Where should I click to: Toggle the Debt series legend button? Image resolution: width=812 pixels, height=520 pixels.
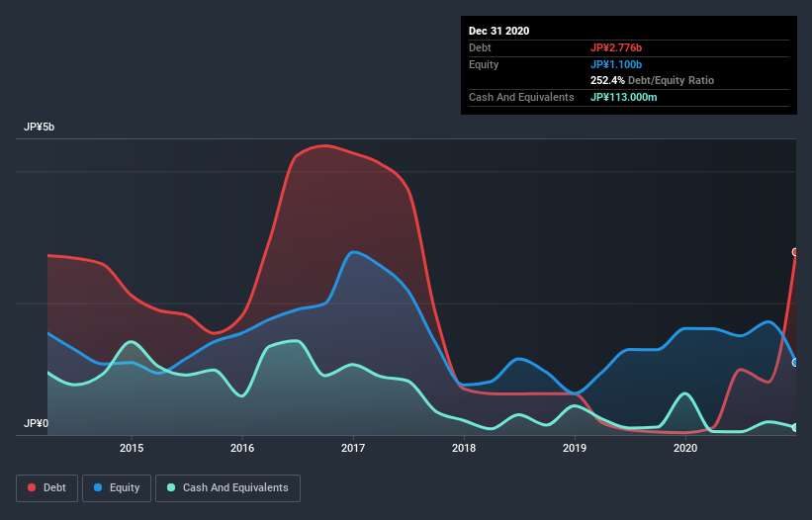46,488
